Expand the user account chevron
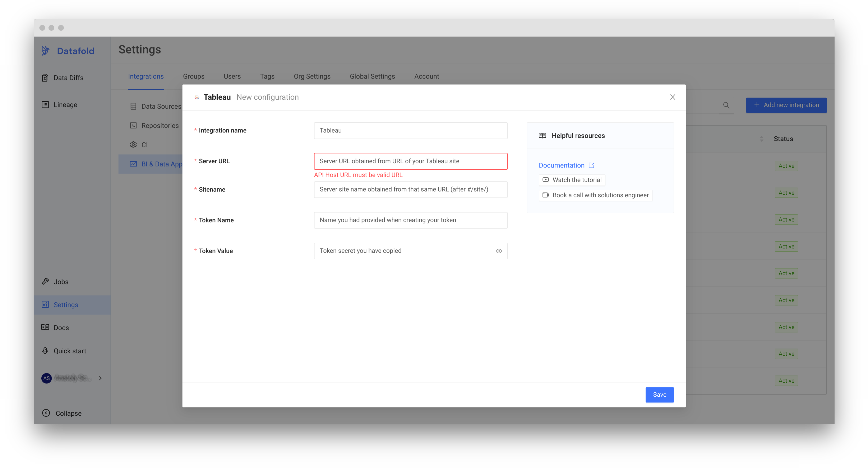The image size is (868, 472). pyautogui.click(x=100, y=378)
